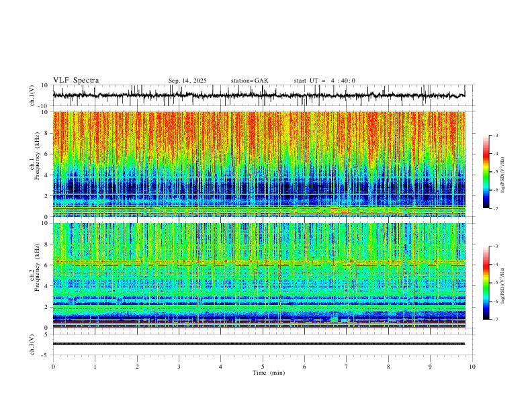Click the ch.1 voltage waveform trace
532x411 pixels.
pos(259,95)
